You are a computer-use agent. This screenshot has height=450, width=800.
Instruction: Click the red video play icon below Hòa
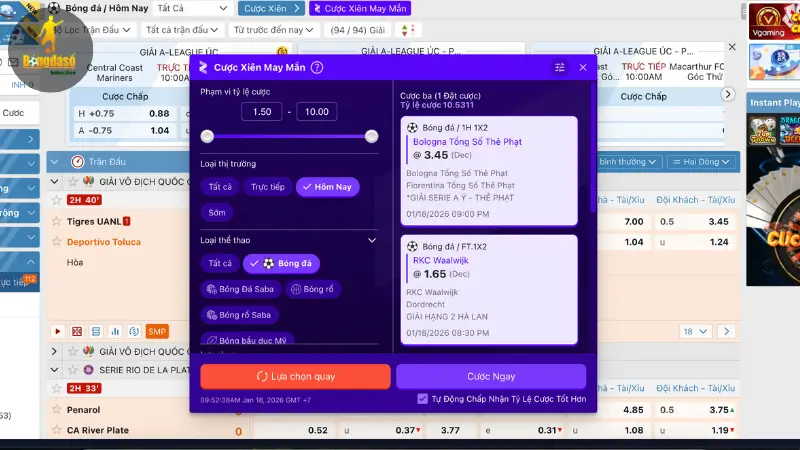(58, 331)
